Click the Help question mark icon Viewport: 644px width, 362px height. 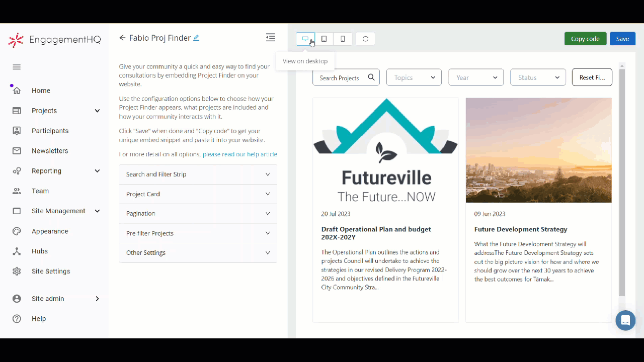tap(17, 319)
